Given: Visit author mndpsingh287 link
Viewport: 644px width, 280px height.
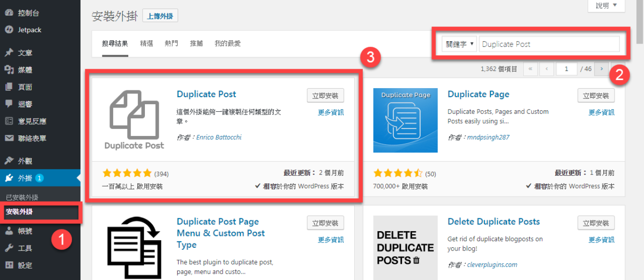Looking at the screenshot, I should click(x=488, y=137).
